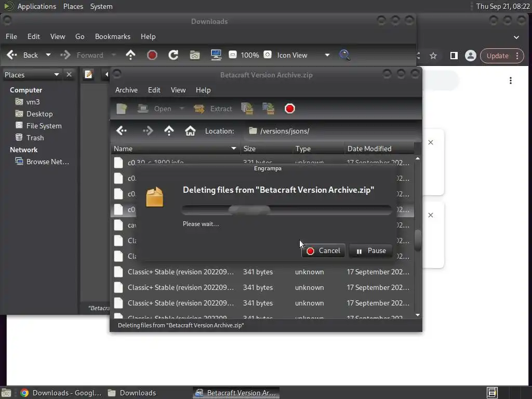
Task: Click the Computer icon in file manager toolbar
Action: coord(216,55)
